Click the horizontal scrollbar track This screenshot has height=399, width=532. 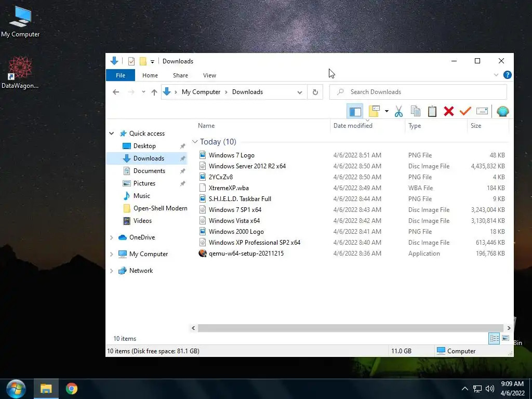(x=351, y=328)
